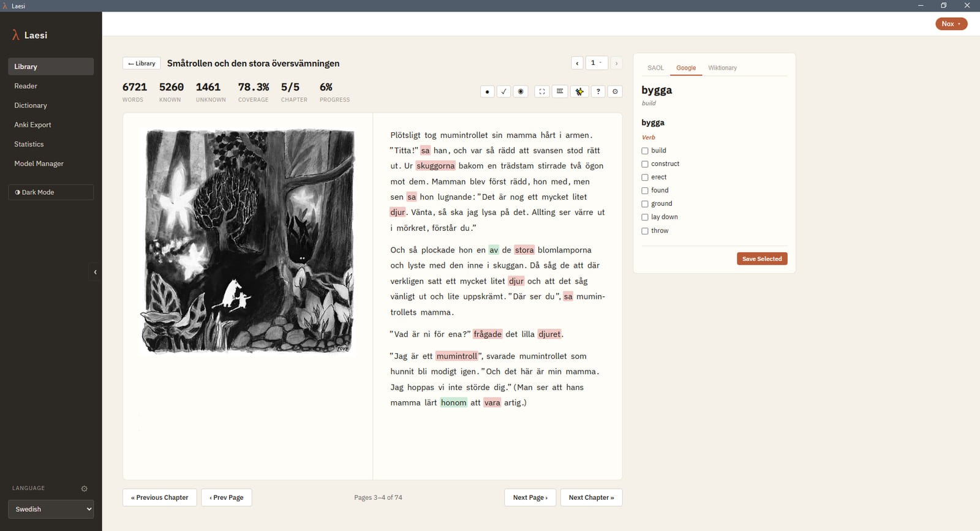The height and width of the screenshot is (531, 980).
Task: Click the highlighted word 'skuggorna'
Action: click(x=435, y=166)
